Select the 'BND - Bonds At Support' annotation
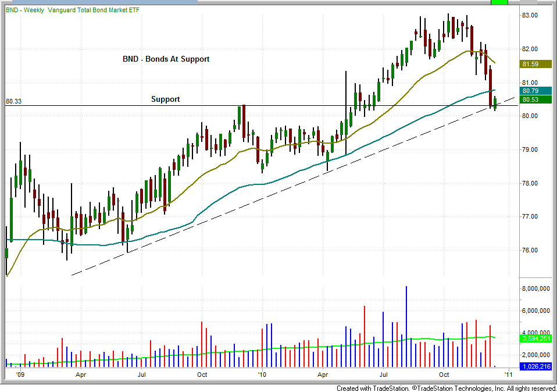The height and width of the screenshot is (392, 557). [x=166, y=59]
